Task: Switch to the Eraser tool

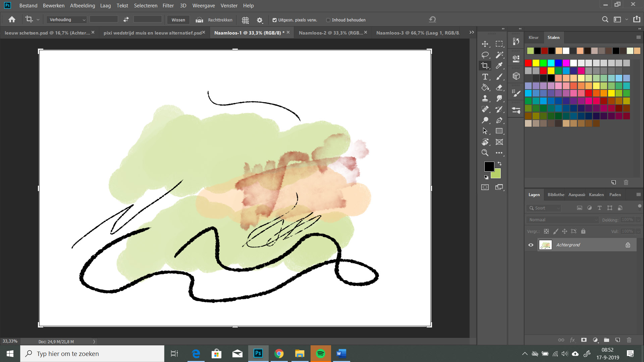Action: [499, 87]
